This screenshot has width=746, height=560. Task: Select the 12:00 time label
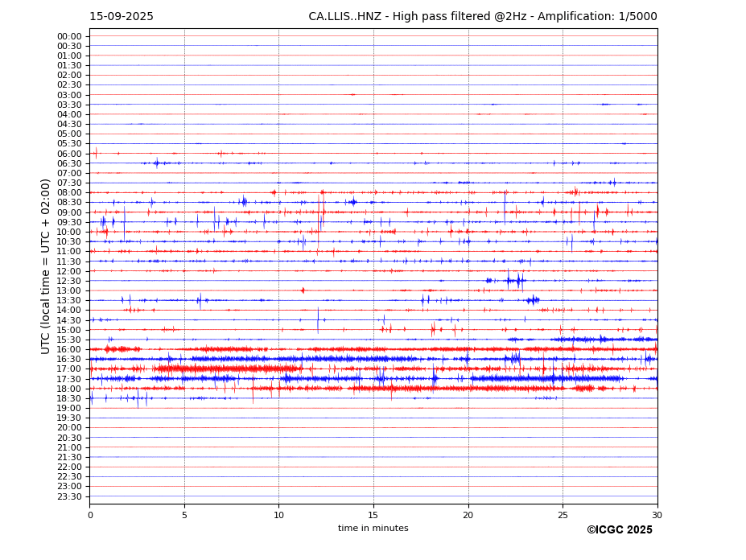tap(69, 271)
